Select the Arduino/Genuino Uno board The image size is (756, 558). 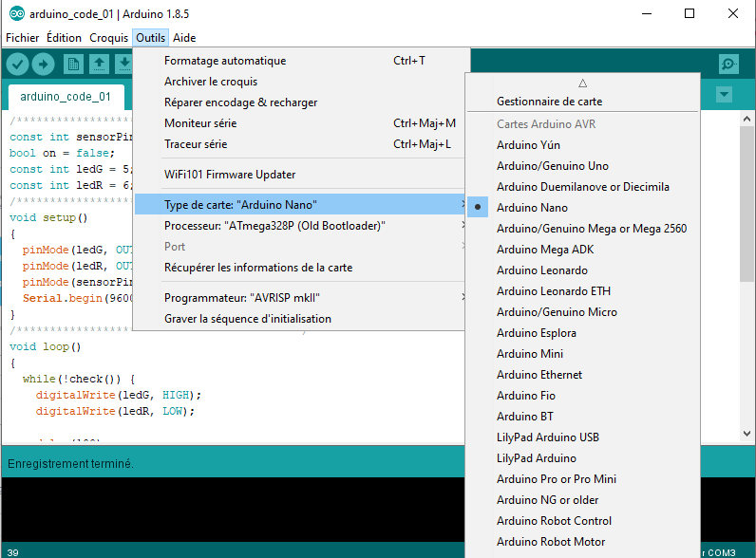coord(582,166)
